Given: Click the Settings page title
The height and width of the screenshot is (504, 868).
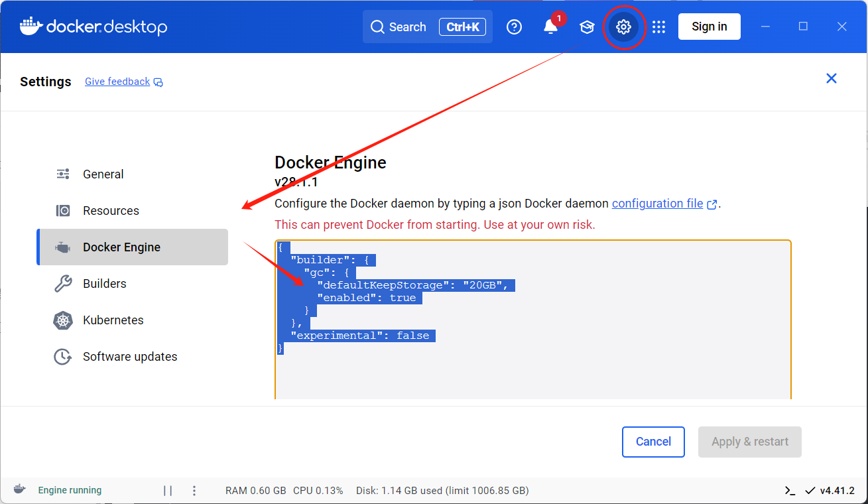Looking at the screenshot, I should pyautogui.click(x=46, y=82).
